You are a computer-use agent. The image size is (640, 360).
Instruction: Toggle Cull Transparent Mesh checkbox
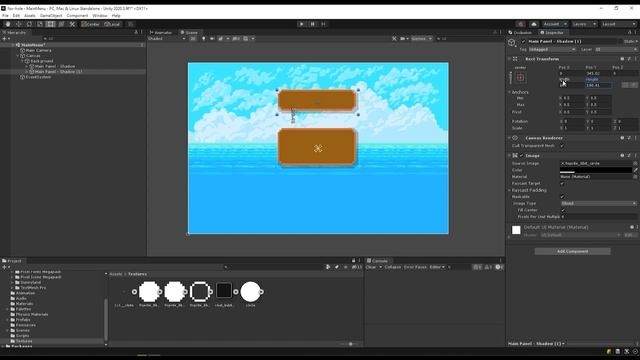tap(562, 146)
